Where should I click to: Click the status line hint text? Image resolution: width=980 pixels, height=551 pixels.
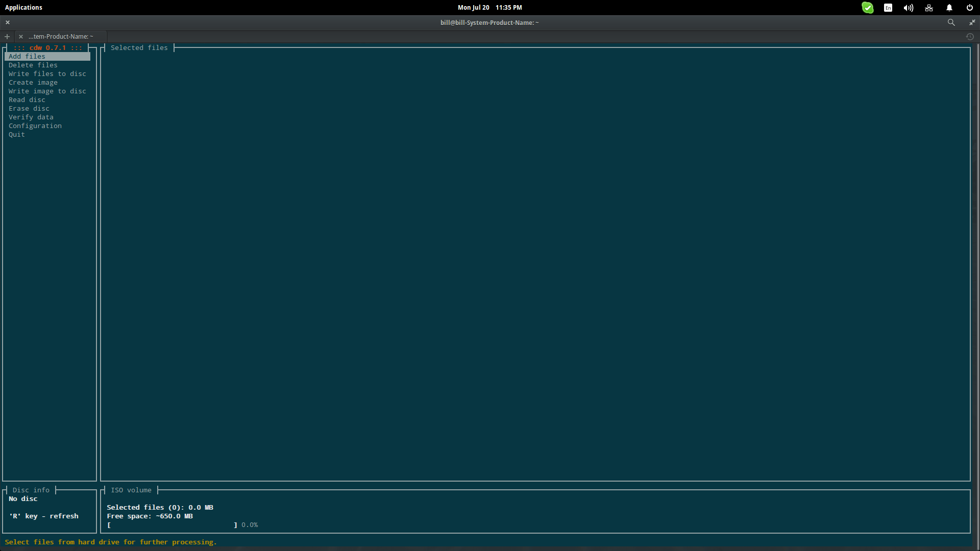click(x=111, y=542)
